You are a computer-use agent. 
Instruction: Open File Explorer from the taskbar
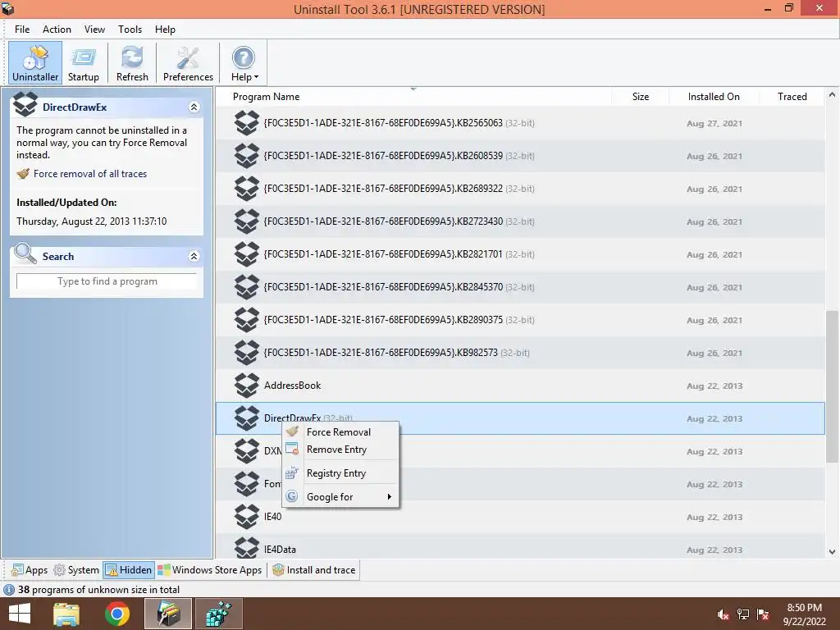point(66,614)
